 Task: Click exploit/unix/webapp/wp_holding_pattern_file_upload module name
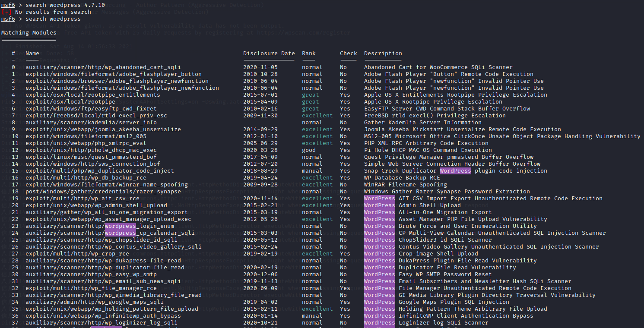112,309
